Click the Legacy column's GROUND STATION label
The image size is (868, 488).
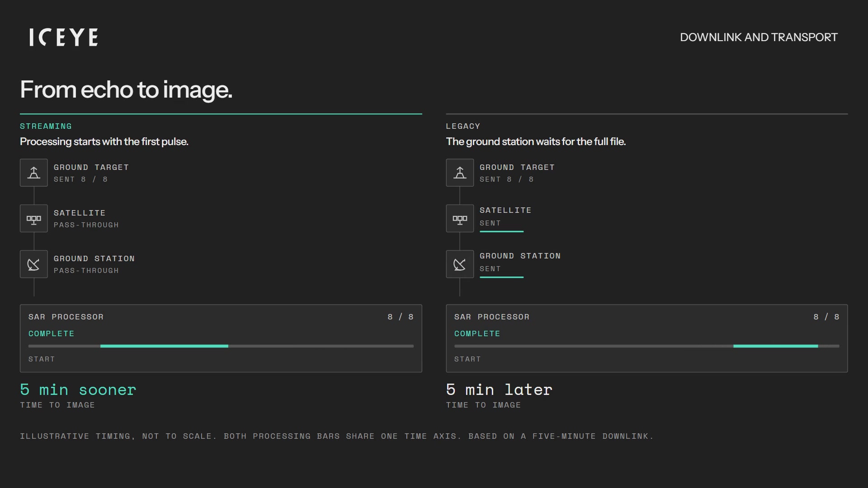(520, 256)
